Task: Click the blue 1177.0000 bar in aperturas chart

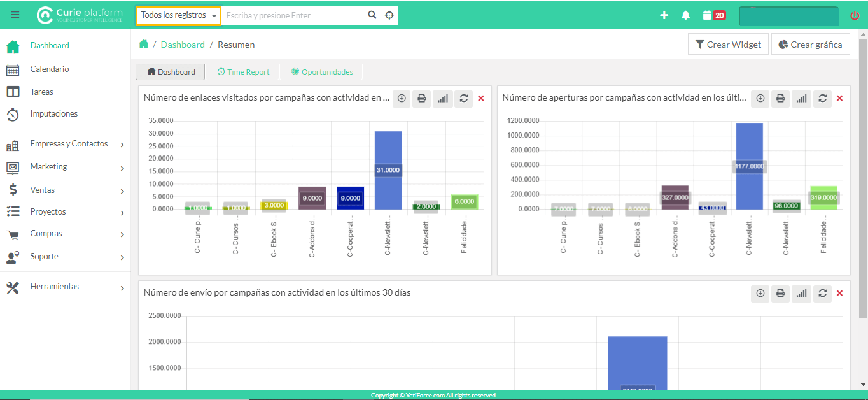Action: 749,166
